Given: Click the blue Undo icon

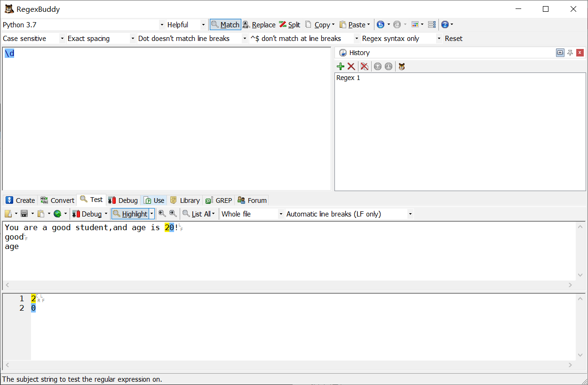Looking at the screenshot, I should 381,24.
